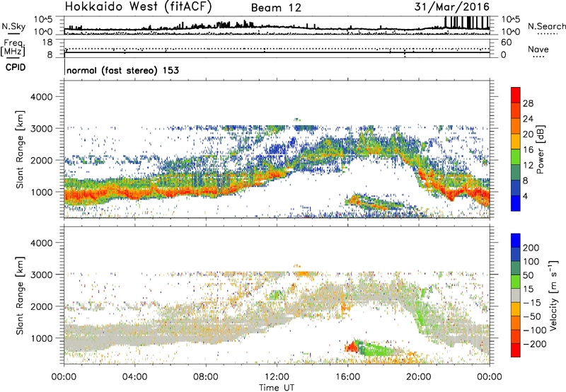
Task: Click the 18 frequency axis tick label
Action: pos(47,42)
